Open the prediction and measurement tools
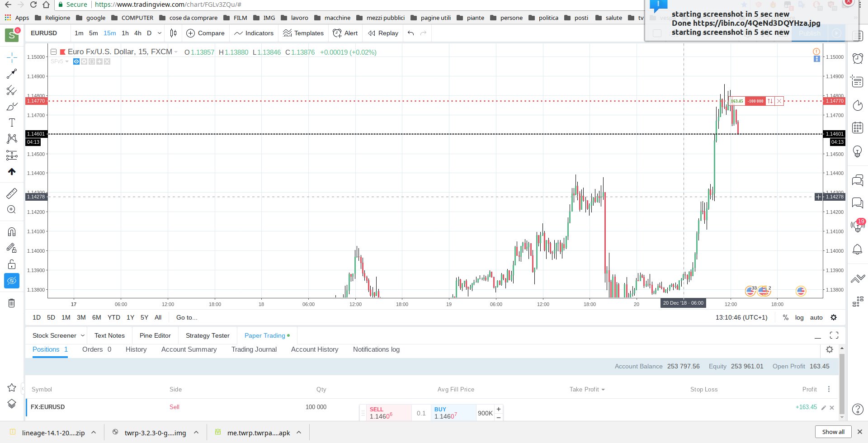 click(12, 155)
